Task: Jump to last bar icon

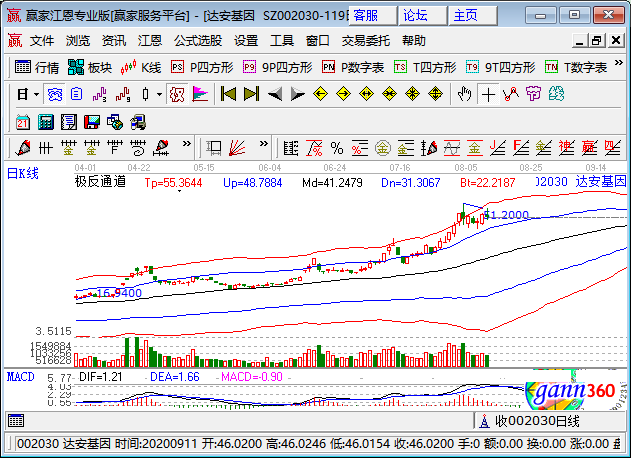Action: pyautogui.click(x=252, y=95)
